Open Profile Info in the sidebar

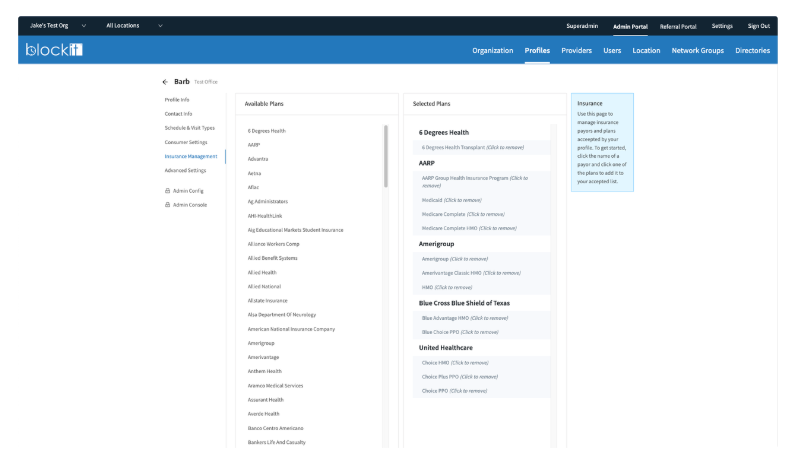pos(177,100)
